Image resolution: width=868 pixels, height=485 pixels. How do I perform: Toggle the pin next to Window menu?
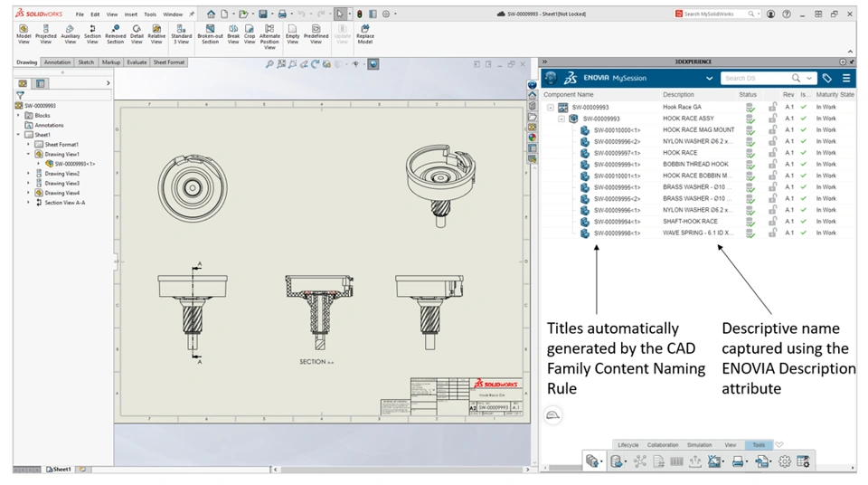(192, 14)
